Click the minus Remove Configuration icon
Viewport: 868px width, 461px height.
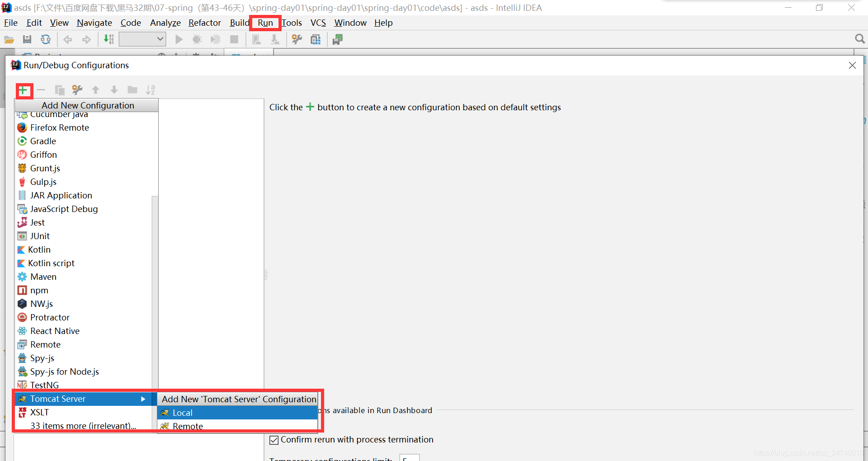(x=41, y=90)
